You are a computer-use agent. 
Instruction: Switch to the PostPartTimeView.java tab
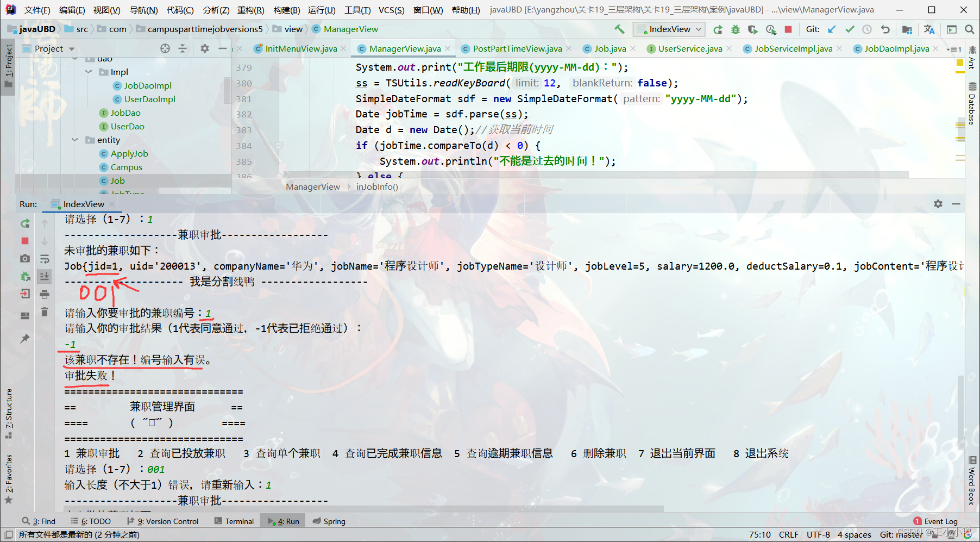pyautogui.click(x=517, y=49)
